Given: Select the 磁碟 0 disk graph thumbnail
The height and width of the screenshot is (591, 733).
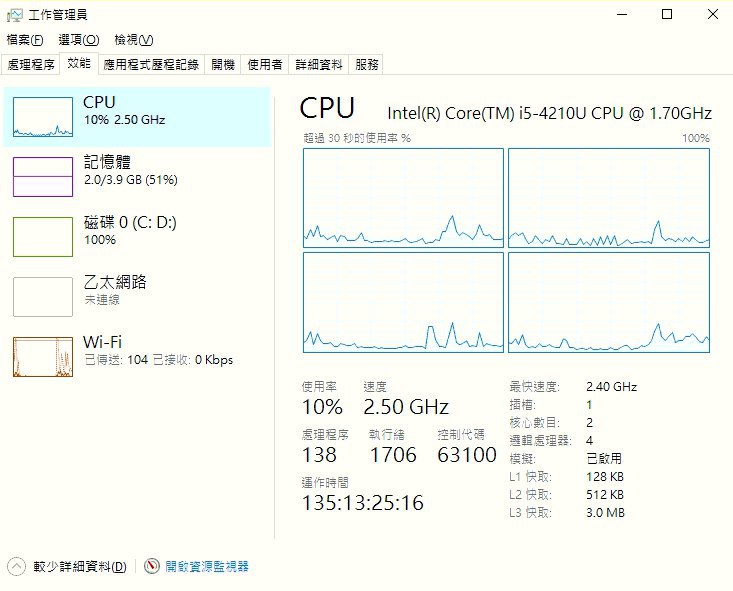Looking at the screenshot, I should click(42, 237).
